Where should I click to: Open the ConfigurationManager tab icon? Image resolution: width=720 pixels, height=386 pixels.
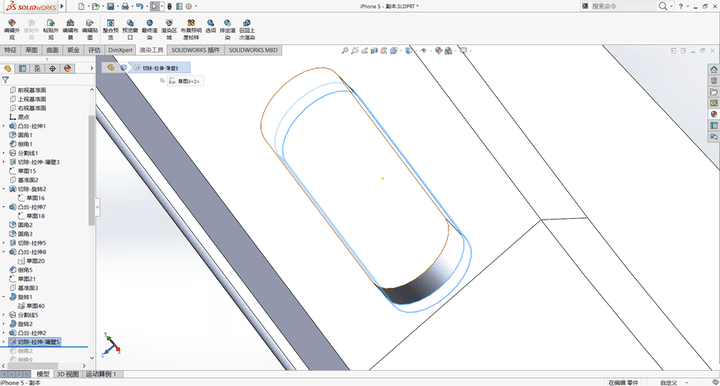pyautogui.click(x=38, y=68)
